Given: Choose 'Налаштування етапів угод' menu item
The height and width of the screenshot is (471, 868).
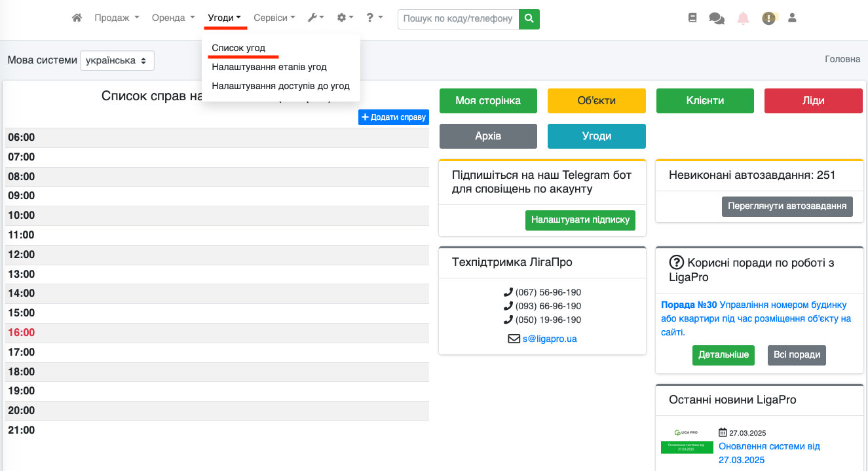Looking at the screenshot, I should point(269,67).
